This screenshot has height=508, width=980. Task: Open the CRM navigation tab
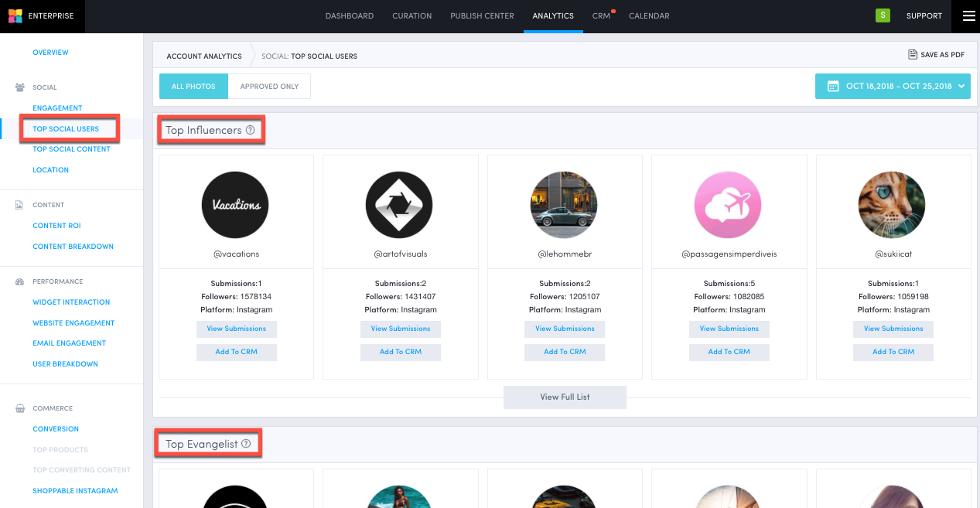pos(601,16)
